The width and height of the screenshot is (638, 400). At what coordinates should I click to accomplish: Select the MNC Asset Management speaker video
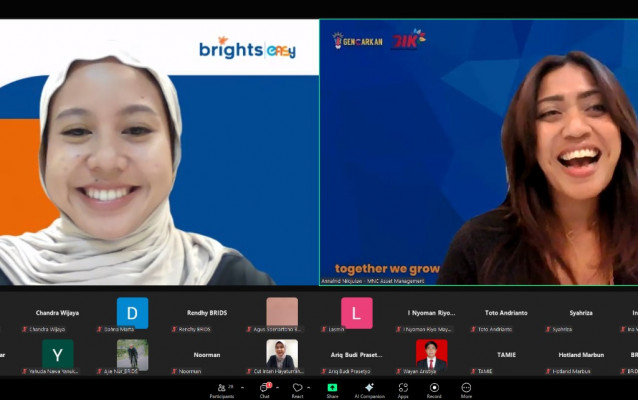[x=479, y=152]
